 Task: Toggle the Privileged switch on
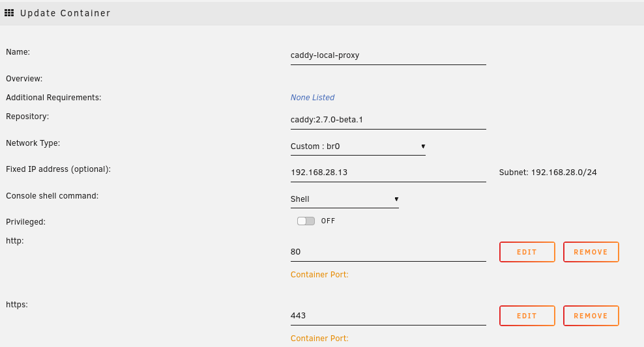point(306,221)
